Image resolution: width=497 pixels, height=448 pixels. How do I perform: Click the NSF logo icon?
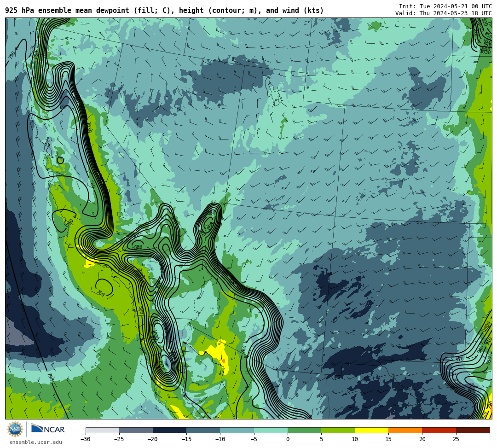point(15,429)
